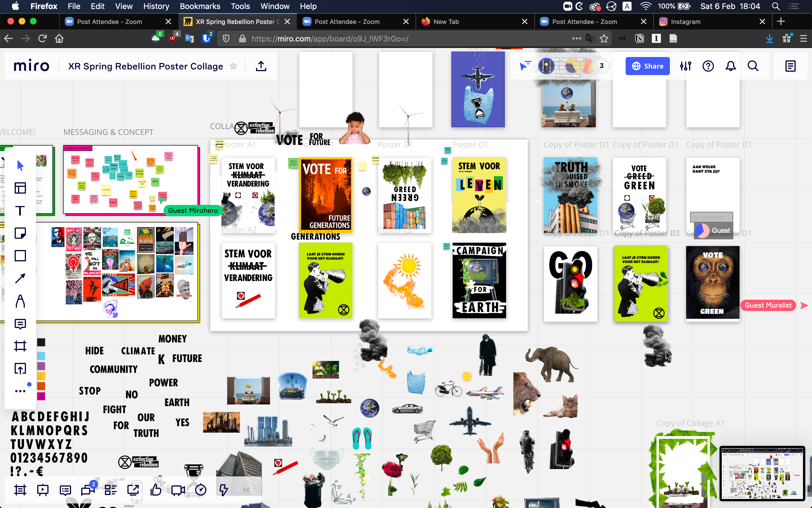The width and height of the screenshot is (812, 508).
Task: Pick the black color swatch
Action: 41,342
